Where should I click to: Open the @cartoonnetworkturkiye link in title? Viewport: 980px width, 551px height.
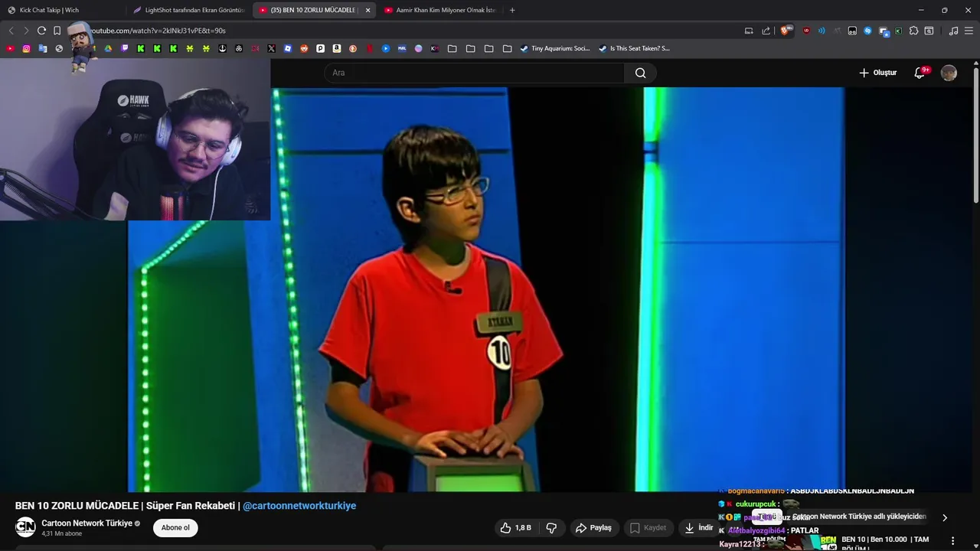[299, 506]
